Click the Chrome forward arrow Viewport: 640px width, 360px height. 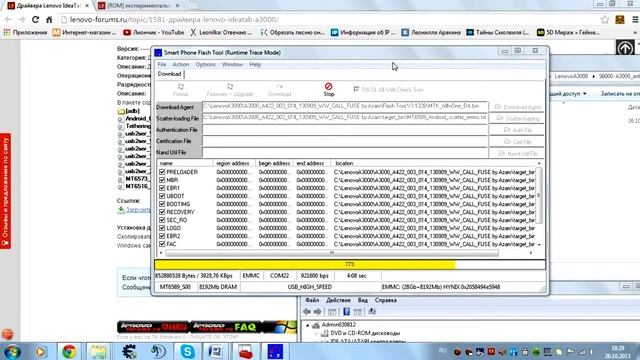[x=22, y=20]
